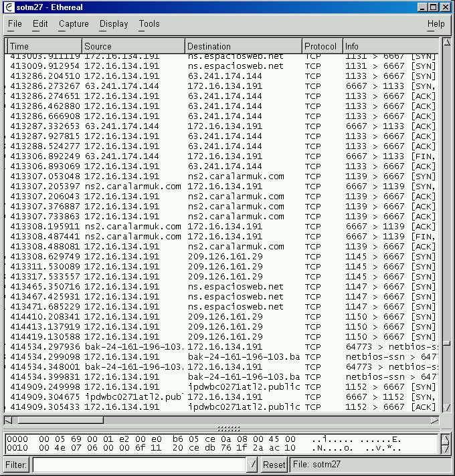Select packet at time 413286.666908
Image resolution: width=455 pixels, height=476 pixels.
pyautogui.click(x=221, y=116)
